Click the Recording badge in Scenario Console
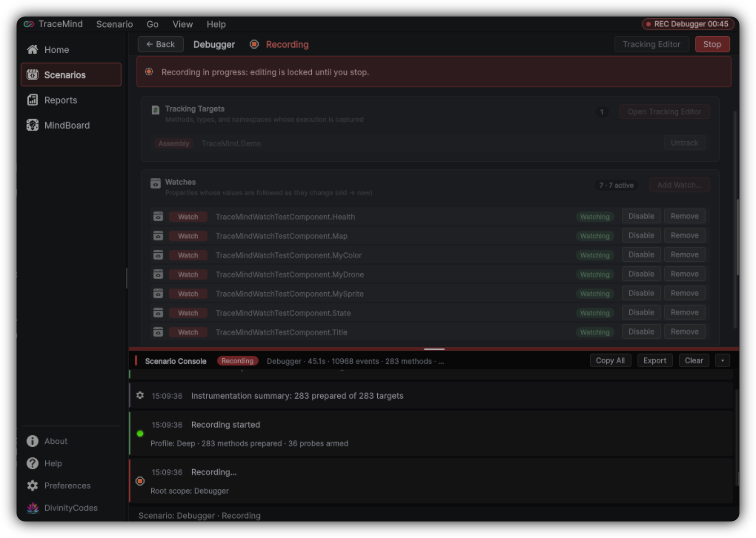756x538 pixels. (237, 361)
